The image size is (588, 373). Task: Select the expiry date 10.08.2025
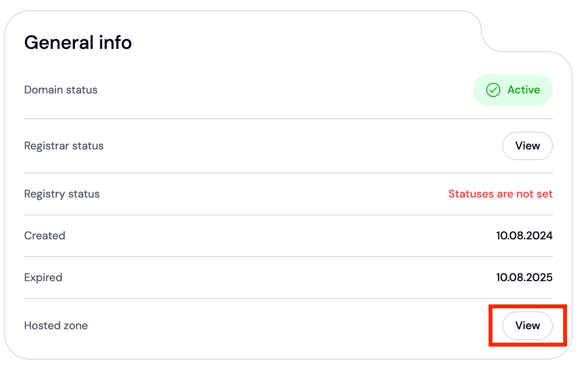[524, 278]
